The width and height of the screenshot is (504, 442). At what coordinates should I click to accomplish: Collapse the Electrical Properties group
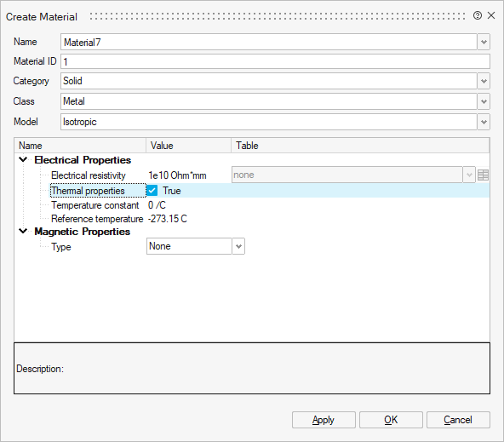pyautogui.click(x=23, y=159)
